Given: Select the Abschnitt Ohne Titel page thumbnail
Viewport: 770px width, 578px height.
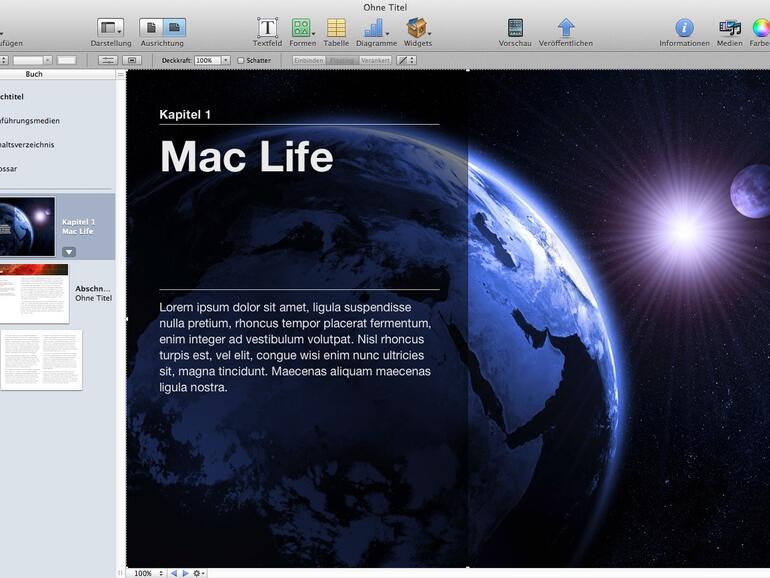Looking at the screenshot, I should tap(34, 293).
